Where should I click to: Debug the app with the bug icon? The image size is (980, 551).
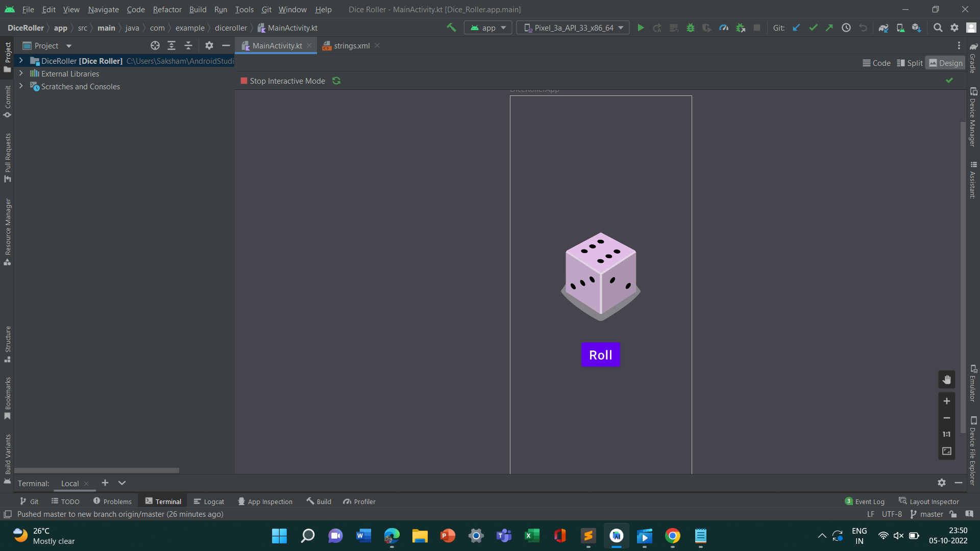pyautogui.click(x=691, y=28)
